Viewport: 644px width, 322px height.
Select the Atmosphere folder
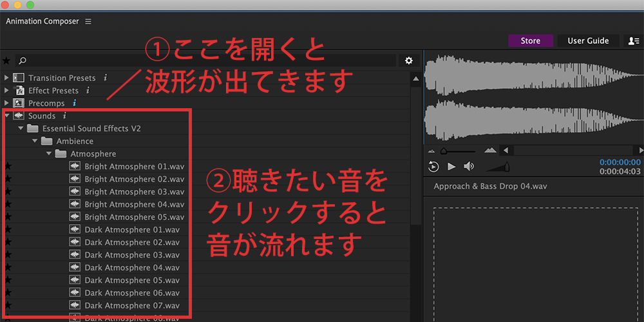pos(93,154)
